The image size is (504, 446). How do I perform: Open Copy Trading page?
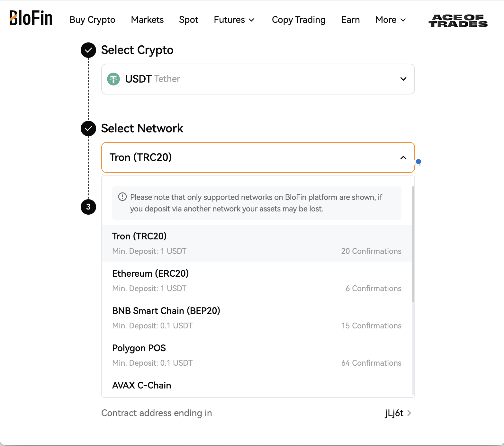pos(299,20)
